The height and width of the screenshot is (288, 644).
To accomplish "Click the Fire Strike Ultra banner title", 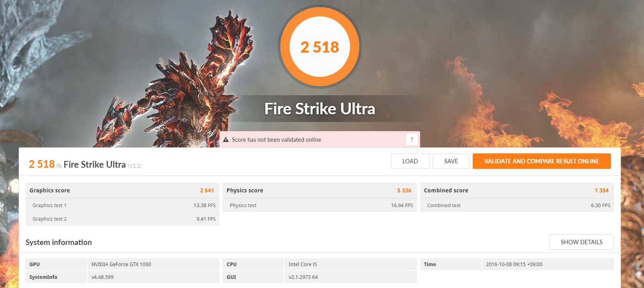I will pyautogui.click(x=320, y=109).
